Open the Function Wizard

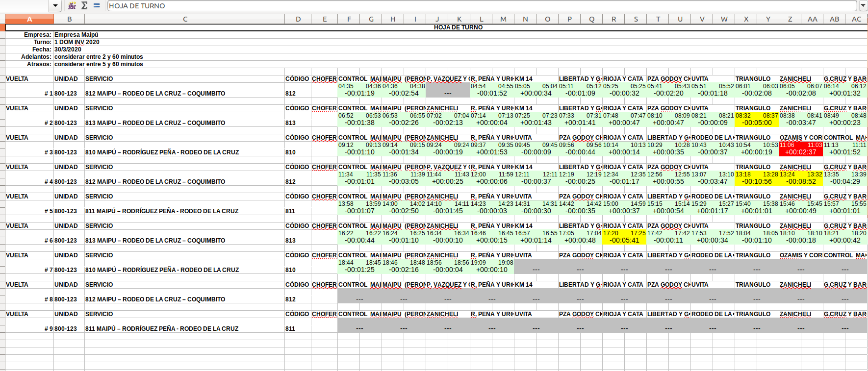[x=72, y=6]
